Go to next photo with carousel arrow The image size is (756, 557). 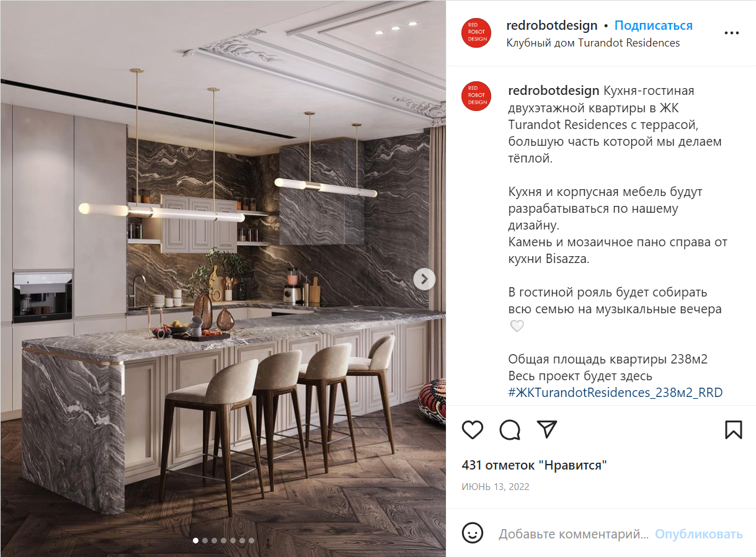coord(424,279)
